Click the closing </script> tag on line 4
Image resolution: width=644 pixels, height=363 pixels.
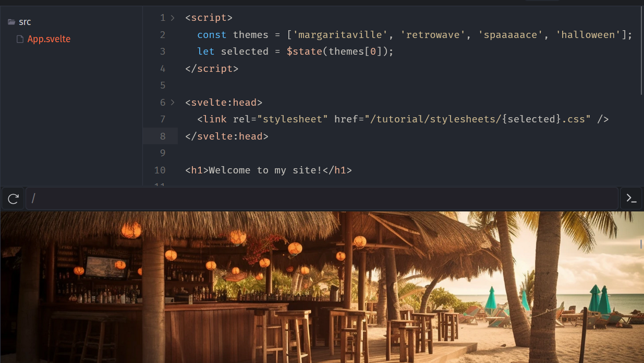(x=212, y=69)
